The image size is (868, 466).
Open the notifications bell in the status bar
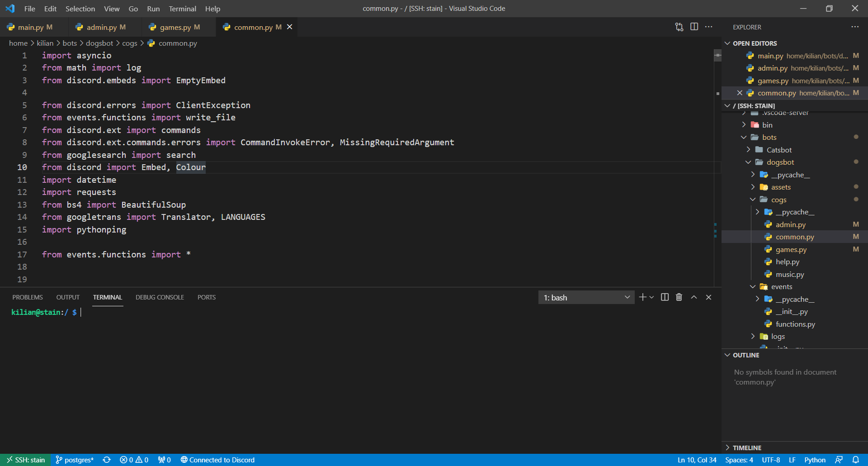pos(857,460)
